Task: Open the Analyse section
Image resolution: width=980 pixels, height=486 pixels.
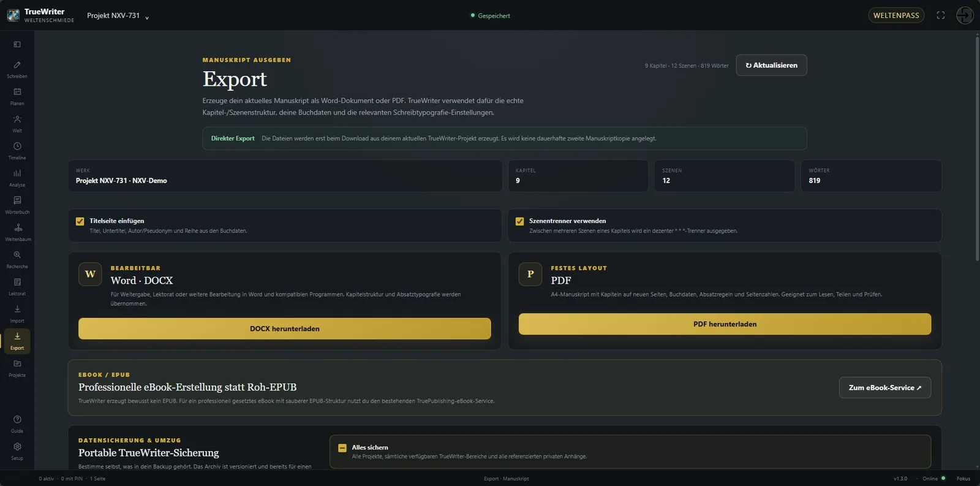Action: tap(17, 178)
